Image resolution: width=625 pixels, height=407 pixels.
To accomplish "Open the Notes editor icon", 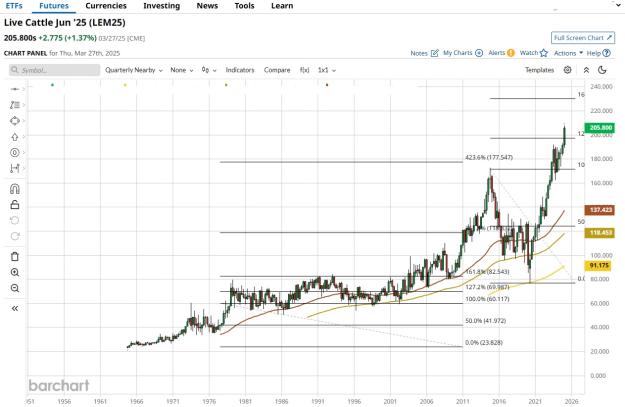I will pyautogui.click(x=435, y=53).
